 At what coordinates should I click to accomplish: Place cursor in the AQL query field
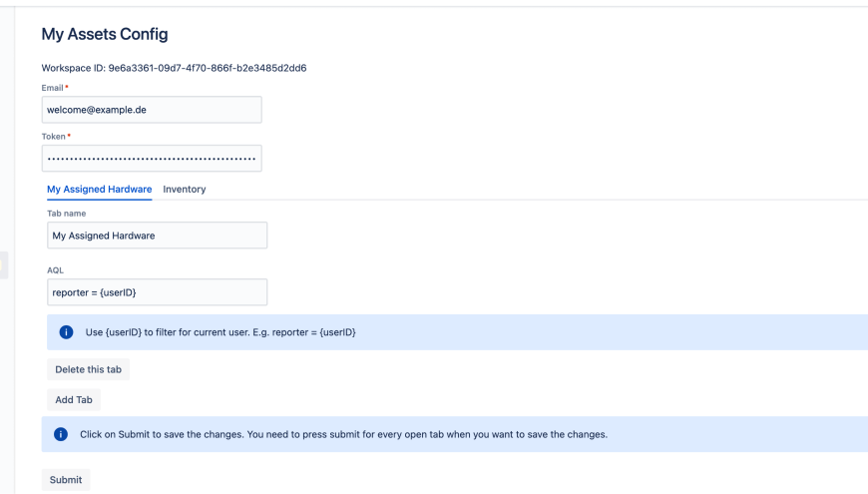(x=157, y=292)
